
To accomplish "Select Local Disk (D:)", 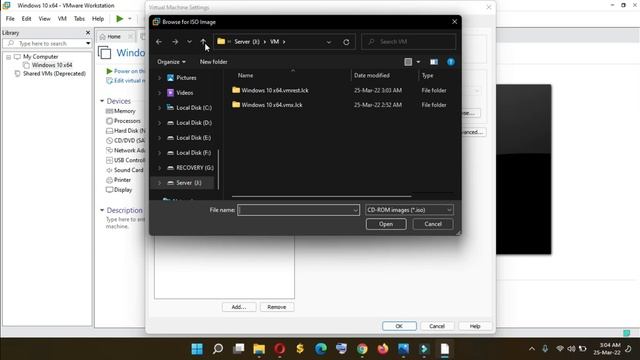I will [194, 122].
